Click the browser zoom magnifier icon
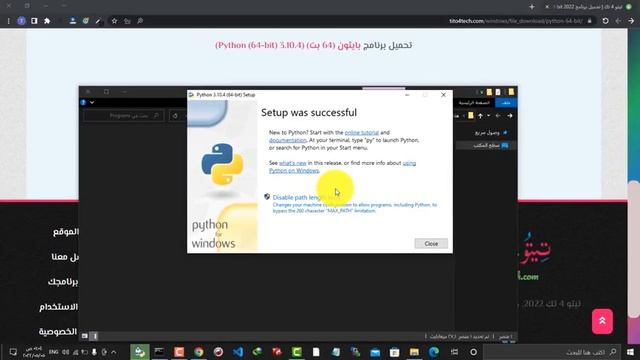The width and height of the screenshot is (640, 360). pos(140,21)
